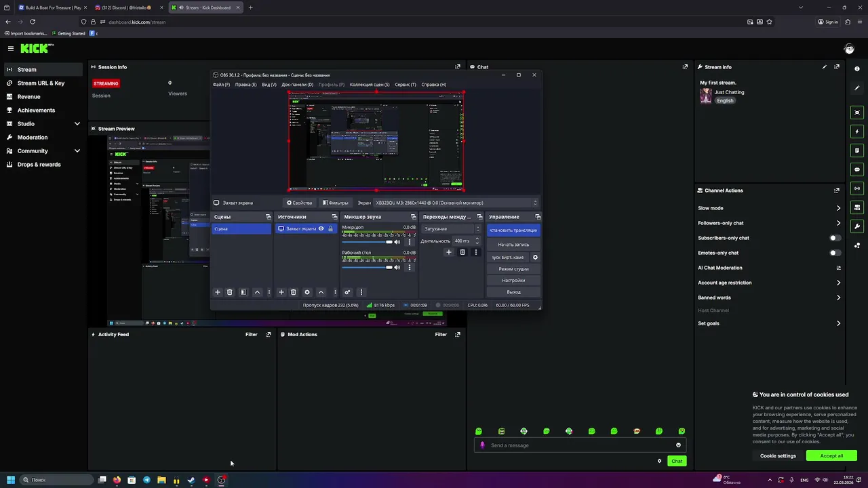Click Фильтры button in OBS source toolbar
The height and width of the screenshot is (488, 868).
click(335, 203)
